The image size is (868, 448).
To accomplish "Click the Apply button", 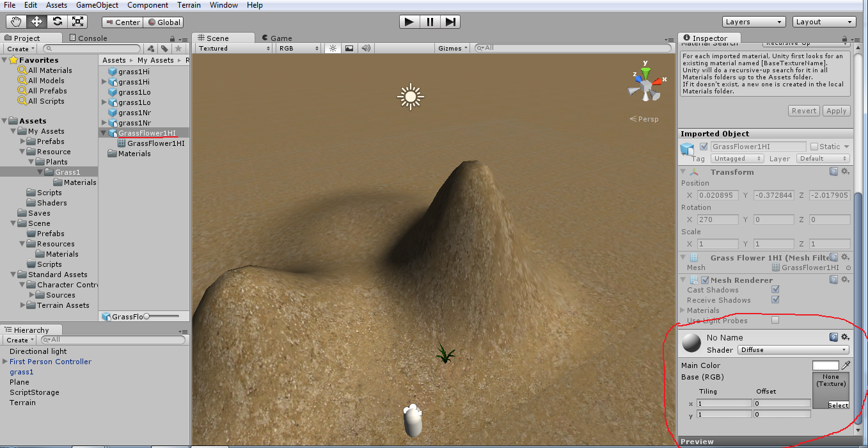I will pyautogui.click(x=836, y=111).
